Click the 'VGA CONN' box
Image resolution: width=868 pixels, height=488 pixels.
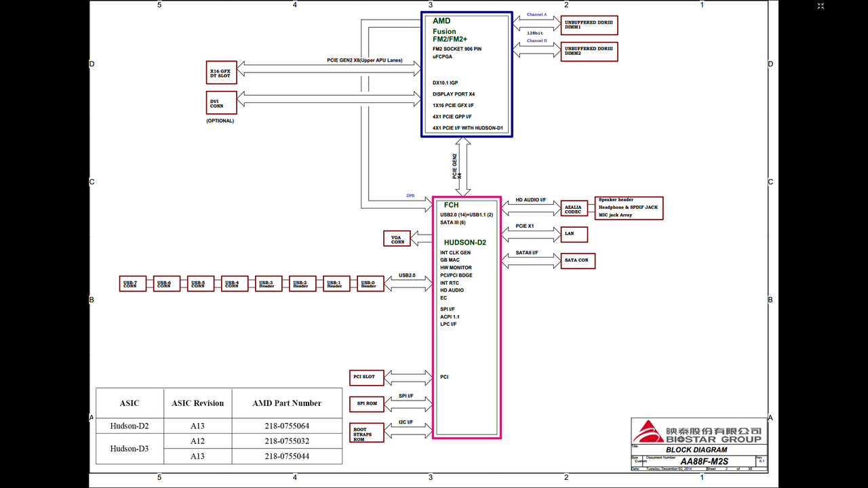pos(397,239)
